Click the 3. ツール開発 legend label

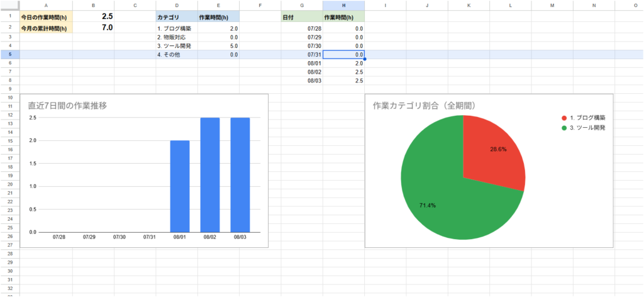588,128
